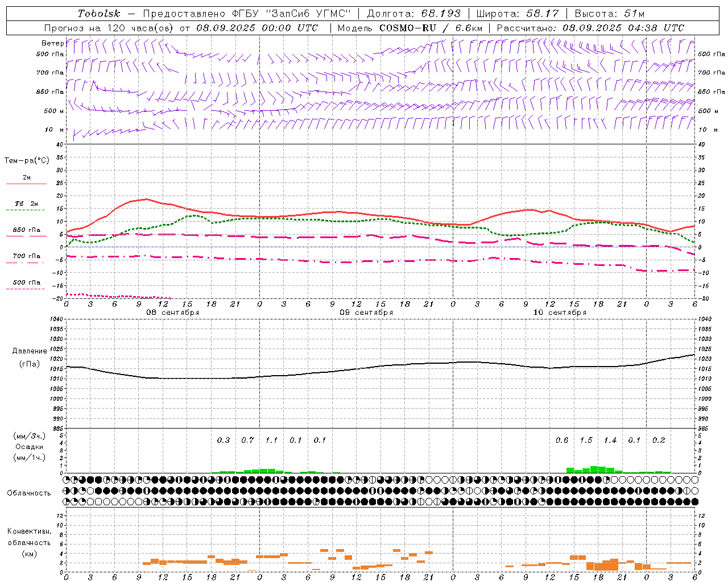The width and height of the screenshot is (728, 582).
Task: Click the '(мм/3ч.)' precipitation unit label
Action: pyautogui.click(x=30, y=436)
